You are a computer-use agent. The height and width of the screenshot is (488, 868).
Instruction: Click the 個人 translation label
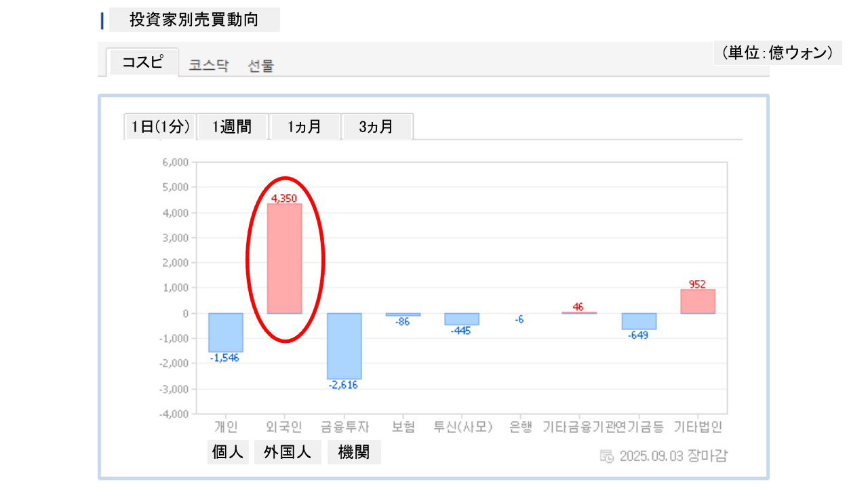coord(228,452)
